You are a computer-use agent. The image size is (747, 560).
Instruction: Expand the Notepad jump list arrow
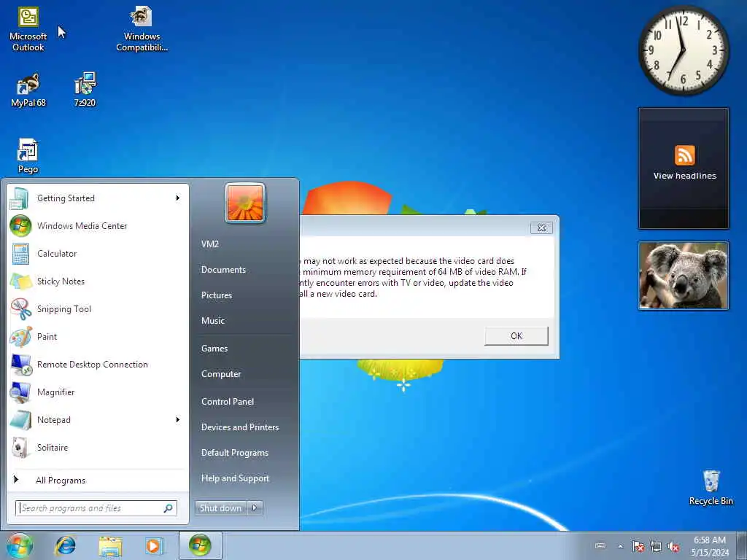point(178,419)
